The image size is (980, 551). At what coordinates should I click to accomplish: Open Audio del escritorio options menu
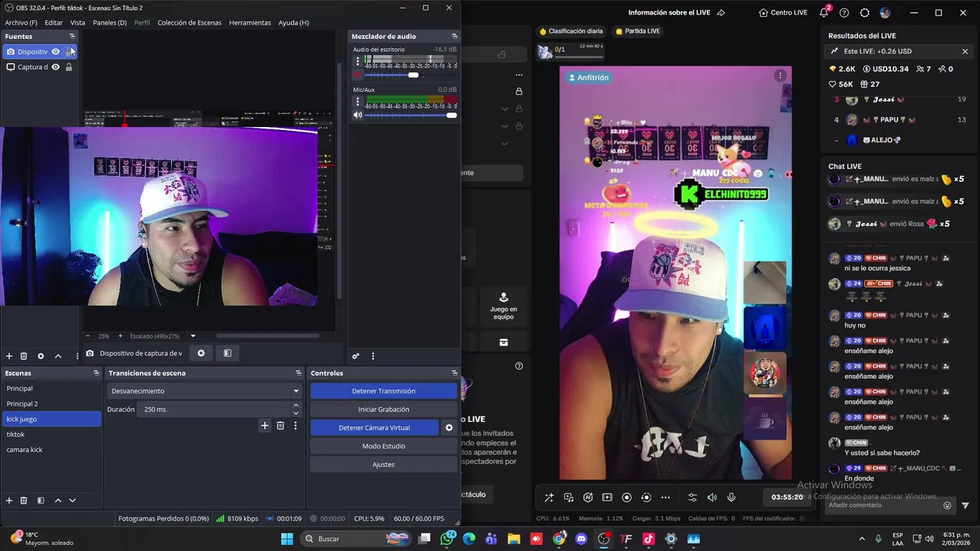tap(358, 61)
